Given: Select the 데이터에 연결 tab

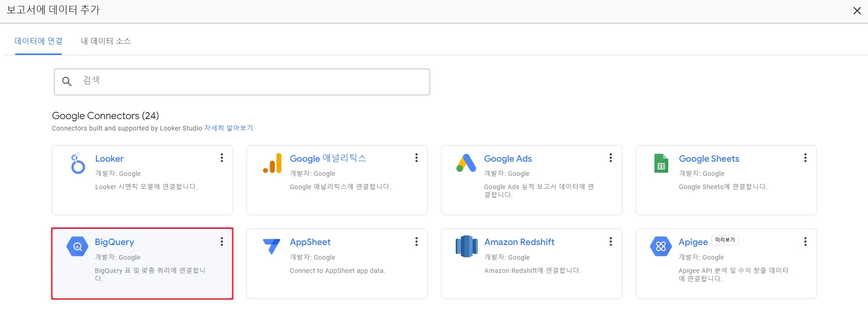Looking at the screenshot, I should coord(38,41).
